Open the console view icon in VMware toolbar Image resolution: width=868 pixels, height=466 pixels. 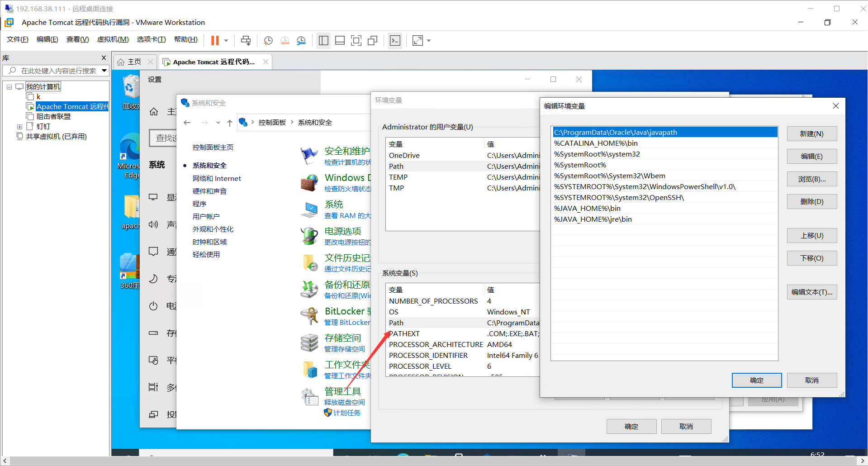point(395,41)
